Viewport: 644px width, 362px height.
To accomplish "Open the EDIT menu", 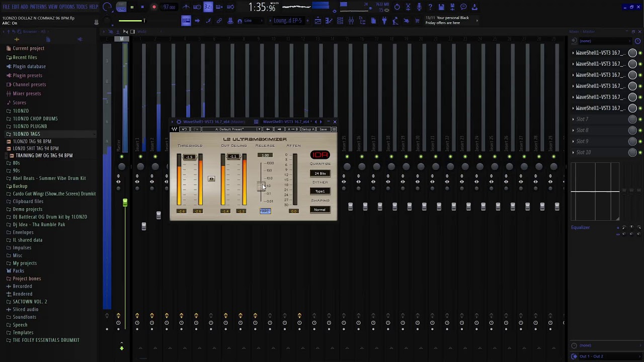I will point(16,7).
